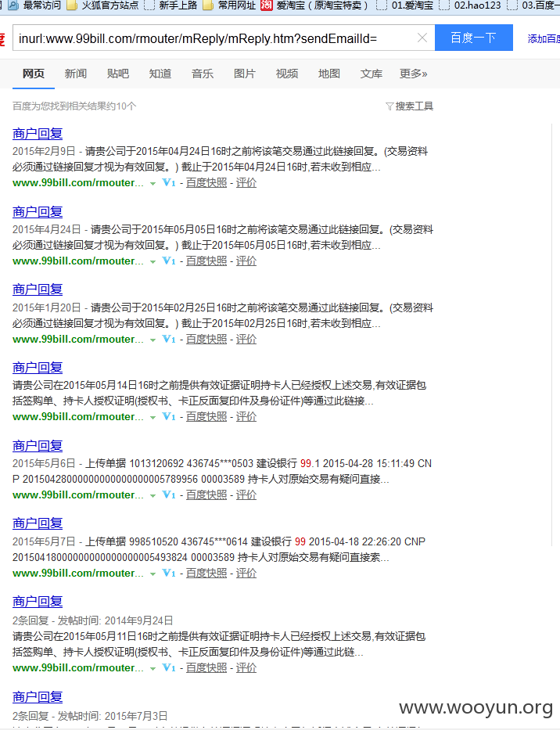The width and height of the screenshot is (560, 730).
Task: Open 百度快照 for 2014年9月24日 result
Action: (206, 667)
